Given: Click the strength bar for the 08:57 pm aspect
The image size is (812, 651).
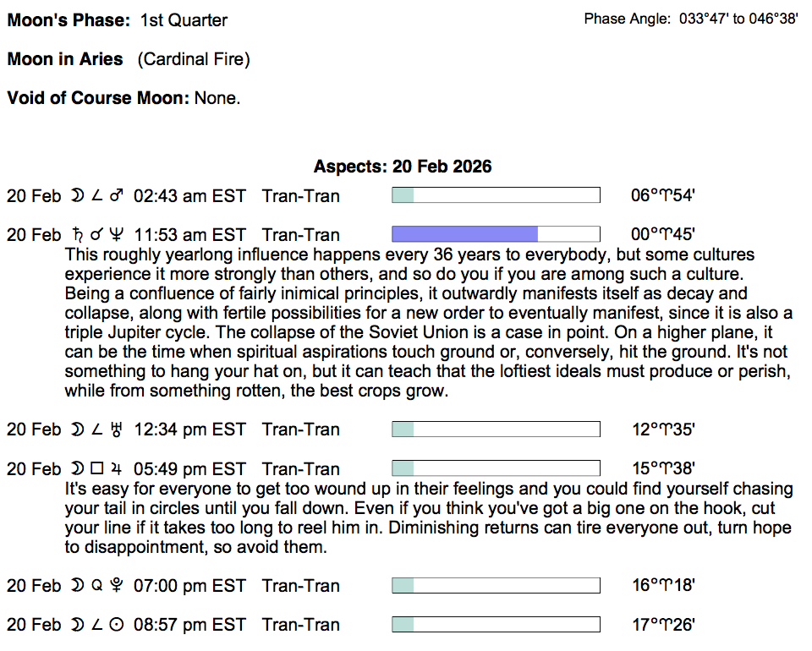Looking at the screenshot, I should 496,625.
